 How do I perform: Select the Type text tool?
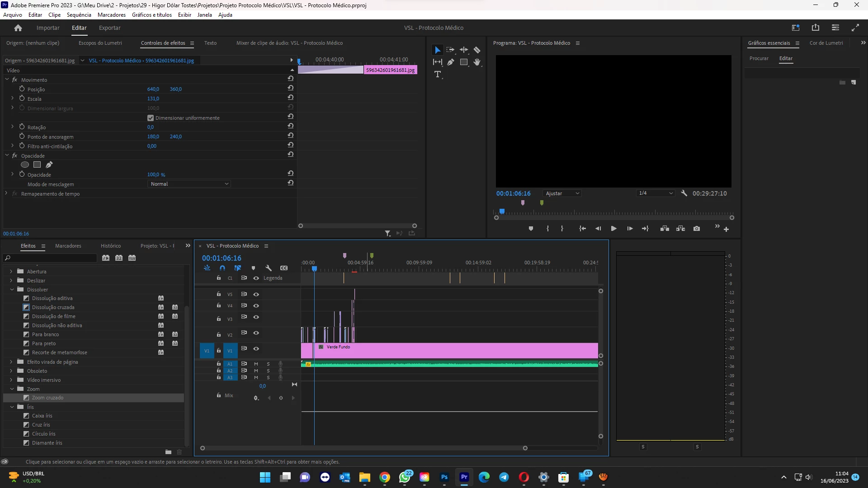437,75
